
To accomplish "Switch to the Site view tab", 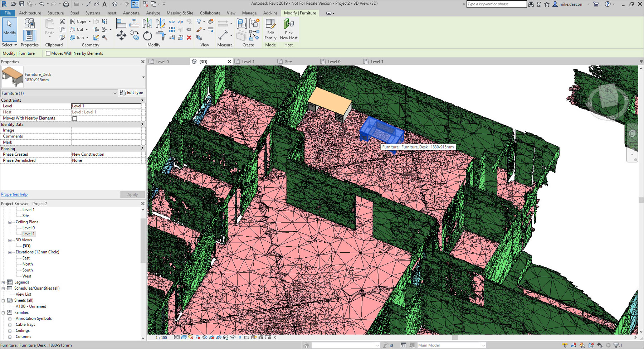I will pyautogui.click(x=288, y=62).
